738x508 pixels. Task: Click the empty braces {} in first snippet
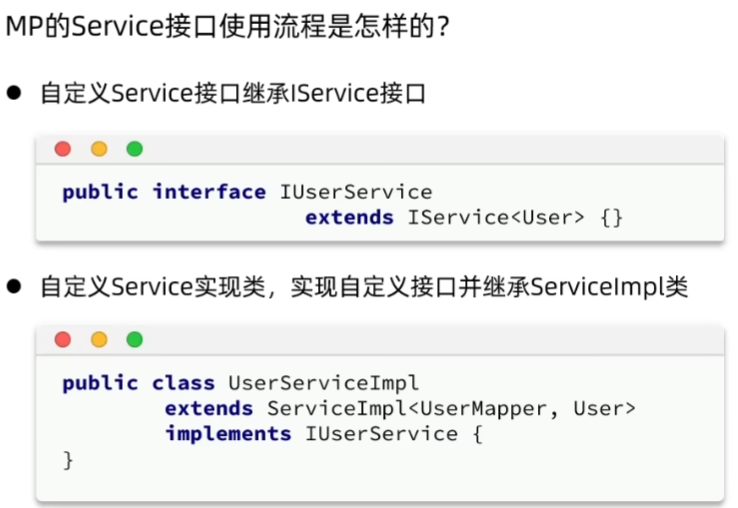coord(612,218)
